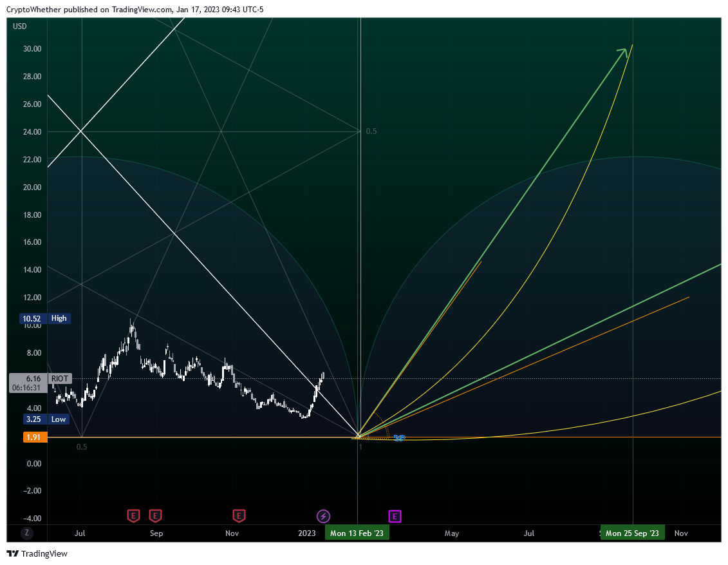Click the red earnings marker above Sep

155,516
